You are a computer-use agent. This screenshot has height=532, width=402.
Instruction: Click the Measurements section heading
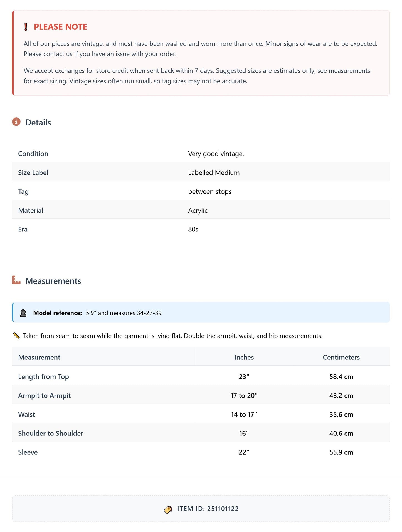tap(53, 281)
